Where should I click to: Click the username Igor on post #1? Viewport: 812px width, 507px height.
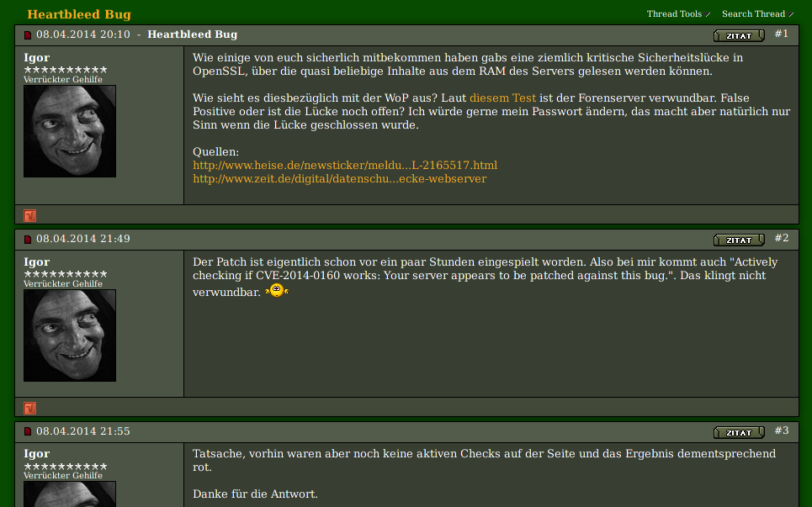click(37, 58)
